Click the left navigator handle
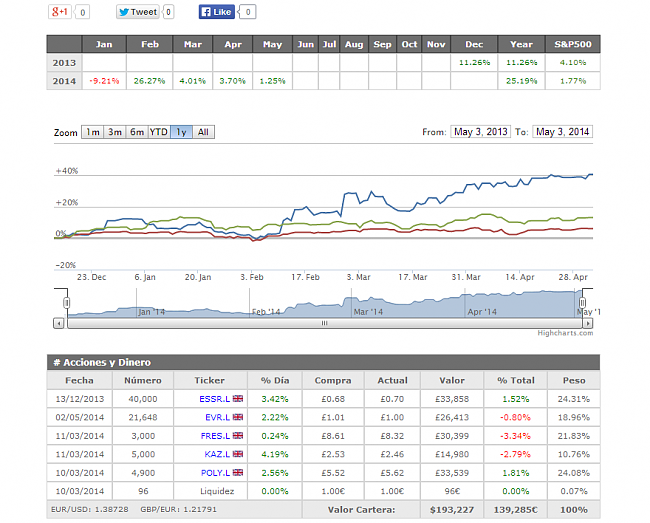The image size is (650, 523). pyautogui.click(x=66, y=303)
